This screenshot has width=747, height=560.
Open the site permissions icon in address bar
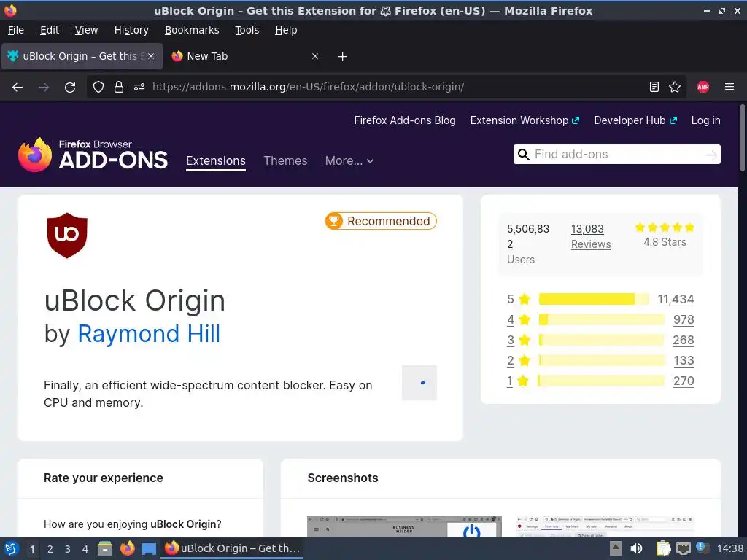139,87
